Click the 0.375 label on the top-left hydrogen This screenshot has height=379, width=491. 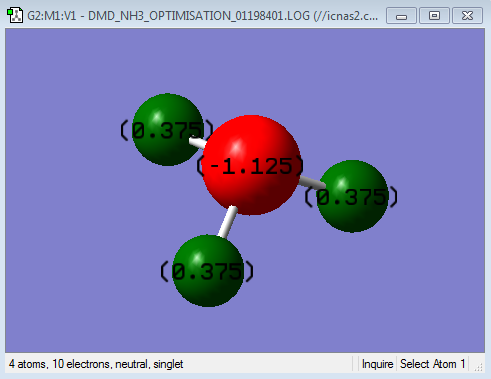pos(167,130)
